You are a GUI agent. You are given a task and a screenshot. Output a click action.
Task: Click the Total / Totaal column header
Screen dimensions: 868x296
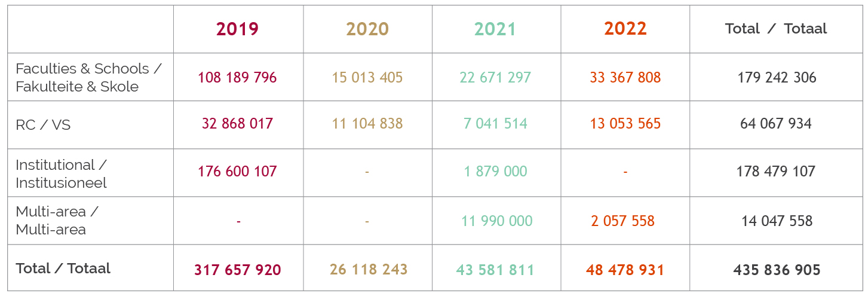pos(776,29)
